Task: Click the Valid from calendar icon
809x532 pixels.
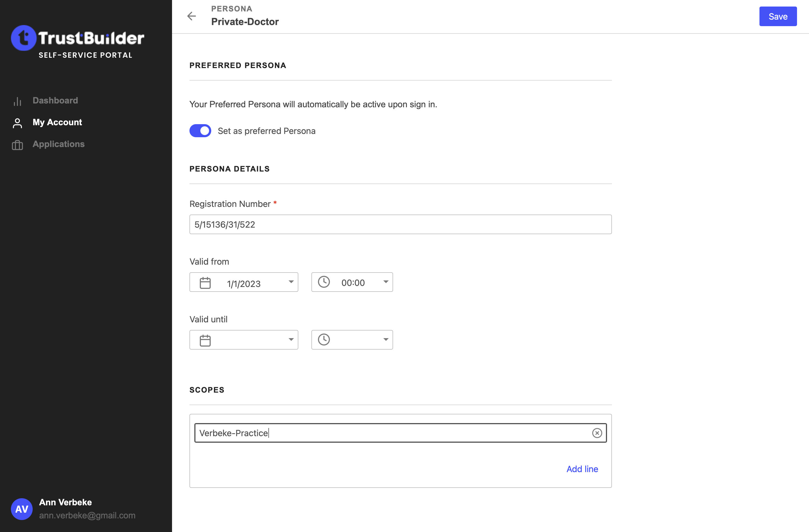Action: pos(205,283)
